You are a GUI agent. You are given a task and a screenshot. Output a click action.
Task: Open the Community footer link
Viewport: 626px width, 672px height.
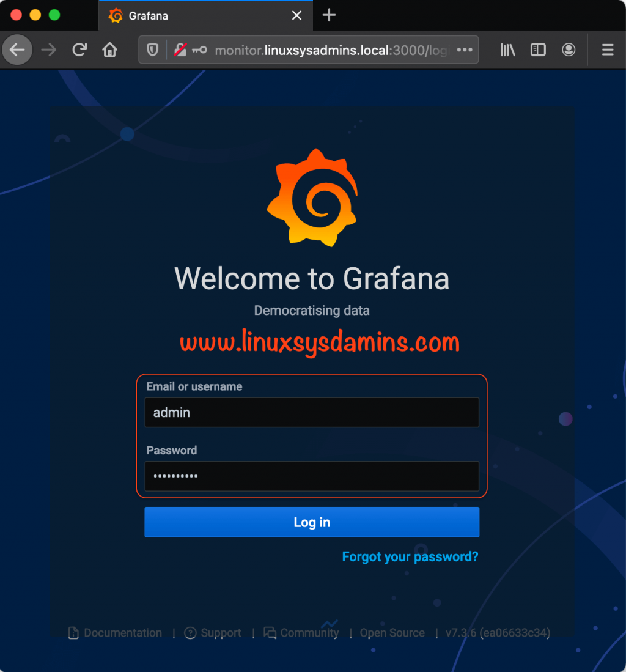coord(301,633)
